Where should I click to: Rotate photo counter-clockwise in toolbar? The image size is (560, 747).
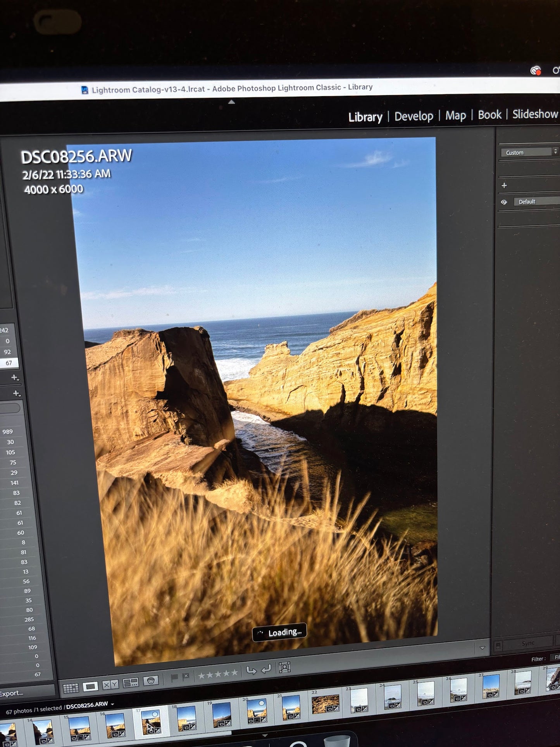tap(251, 671)
